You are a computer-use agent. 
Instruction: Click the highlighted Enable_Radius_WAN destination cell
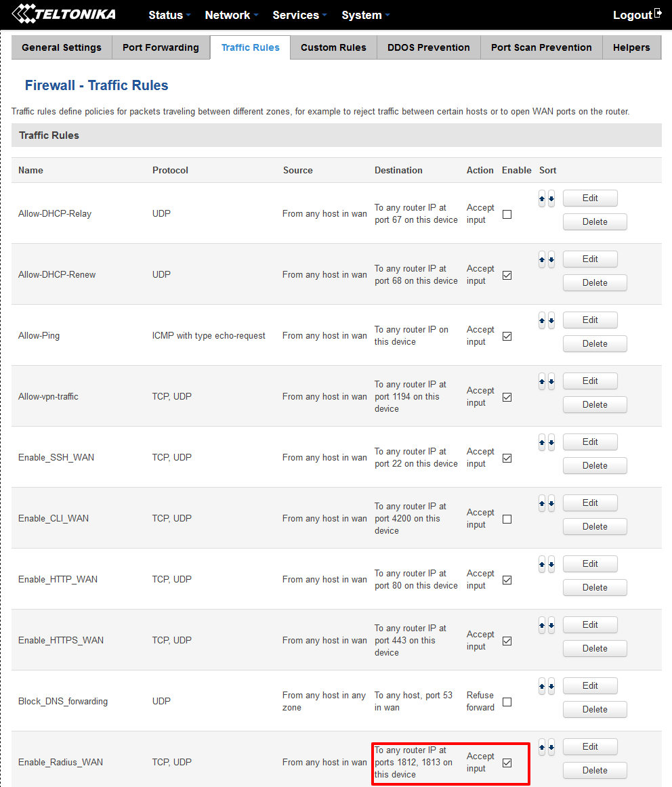[415, 762]
